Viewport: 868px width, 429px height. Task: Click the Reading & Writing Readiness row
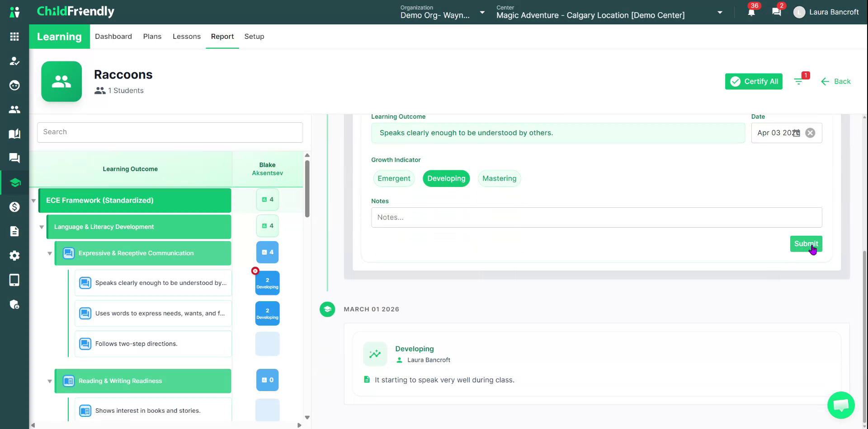tap(143, 381)
